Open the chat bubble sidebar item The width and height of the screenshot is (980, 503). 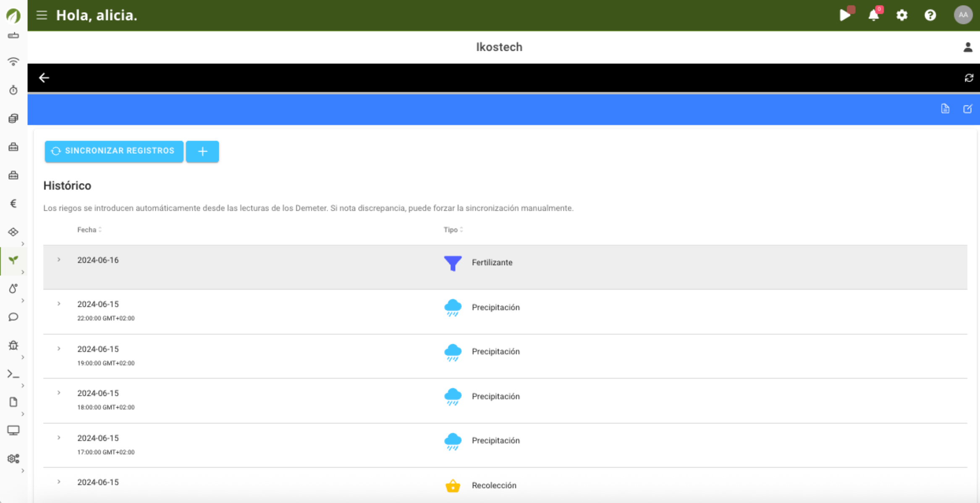click(13, 317)
